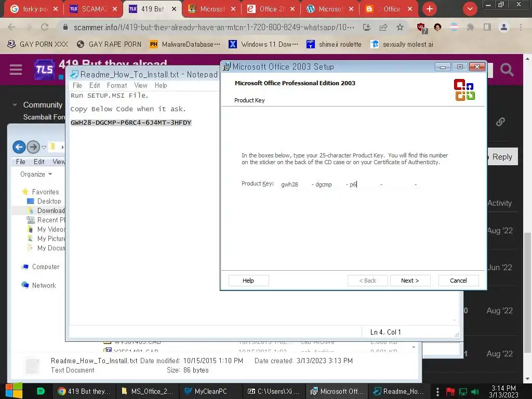532x399 pixels.
Task: Open the extensions puzzle piece icon
Action: (470, 27)
